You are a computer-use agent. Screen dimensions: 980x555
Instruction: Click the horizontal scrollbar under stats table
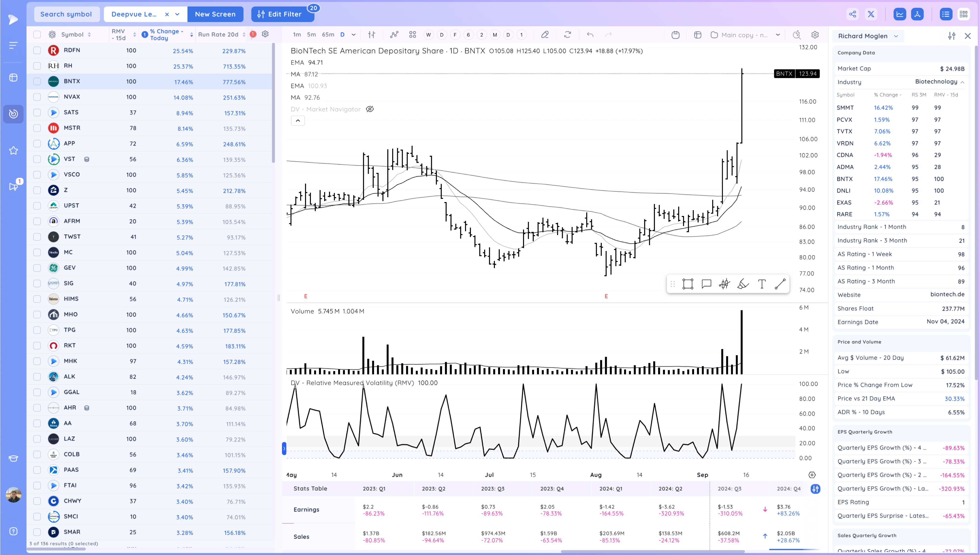coord(653,551)
